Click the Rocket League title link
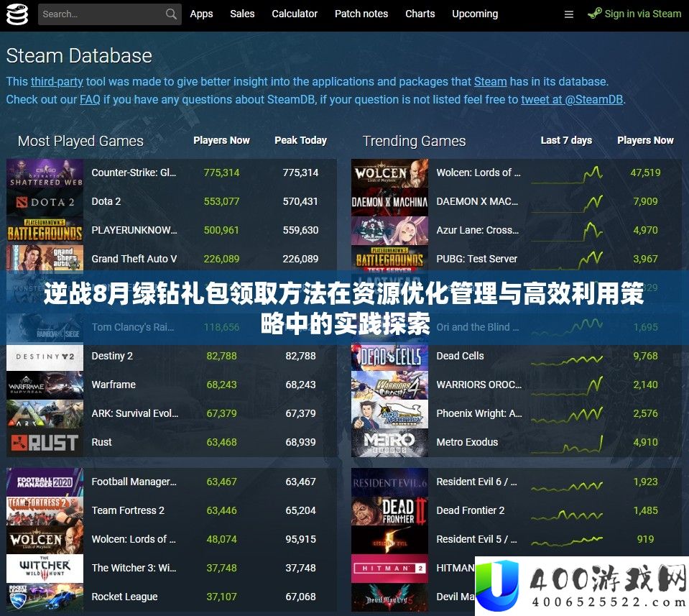 (x=124, y=597)
